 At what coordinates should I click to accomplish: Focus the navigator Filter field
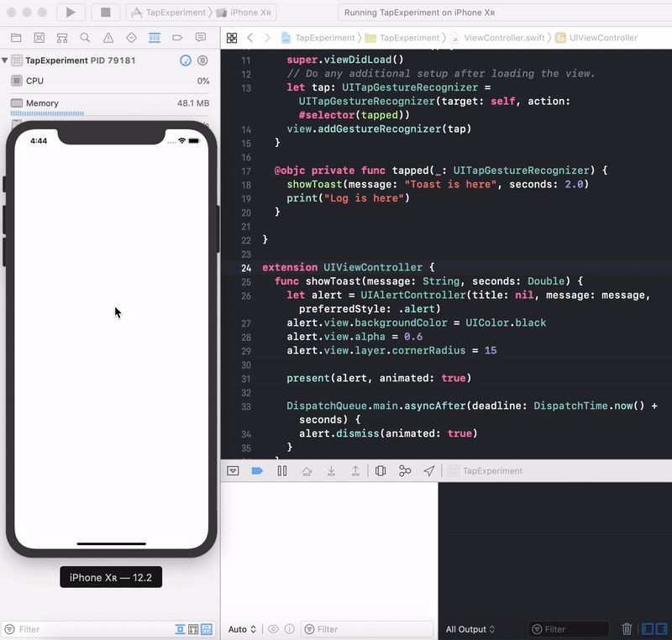pyautogui.click(x=86, y=629)
